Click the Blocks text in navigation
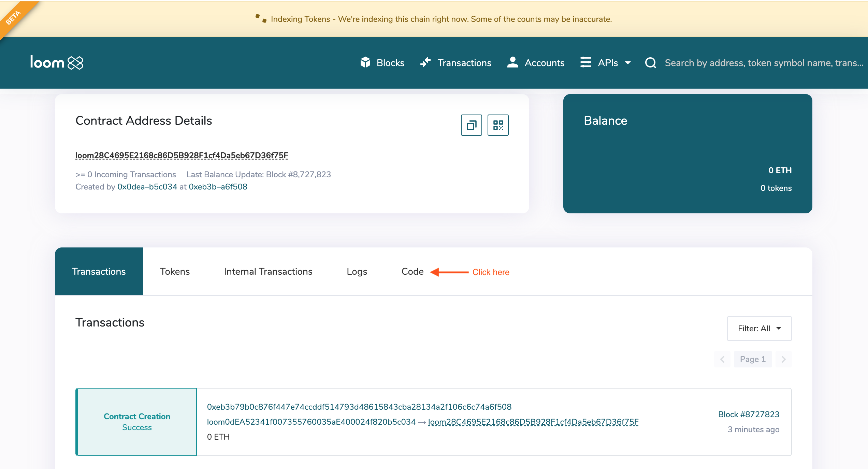The image size is (868, 469). [x=390, y=63]
